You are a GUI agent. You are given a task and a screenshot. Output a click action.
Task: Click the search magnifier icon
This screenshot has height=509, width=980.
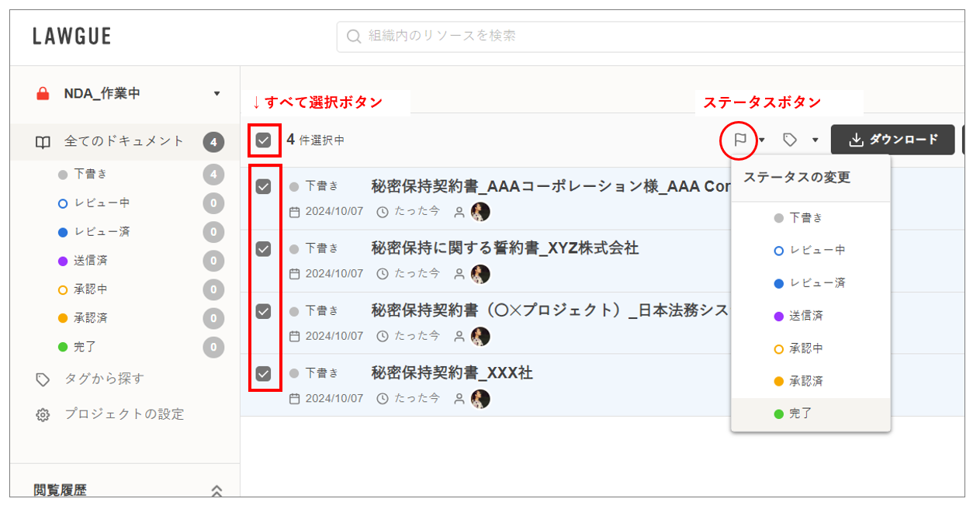[x=354, y=36]
